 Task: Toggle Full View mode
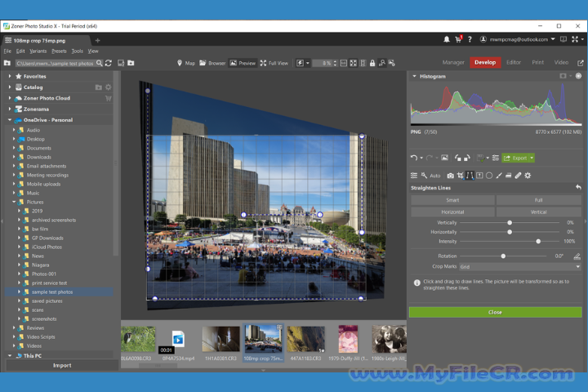[x=274, y=63]
